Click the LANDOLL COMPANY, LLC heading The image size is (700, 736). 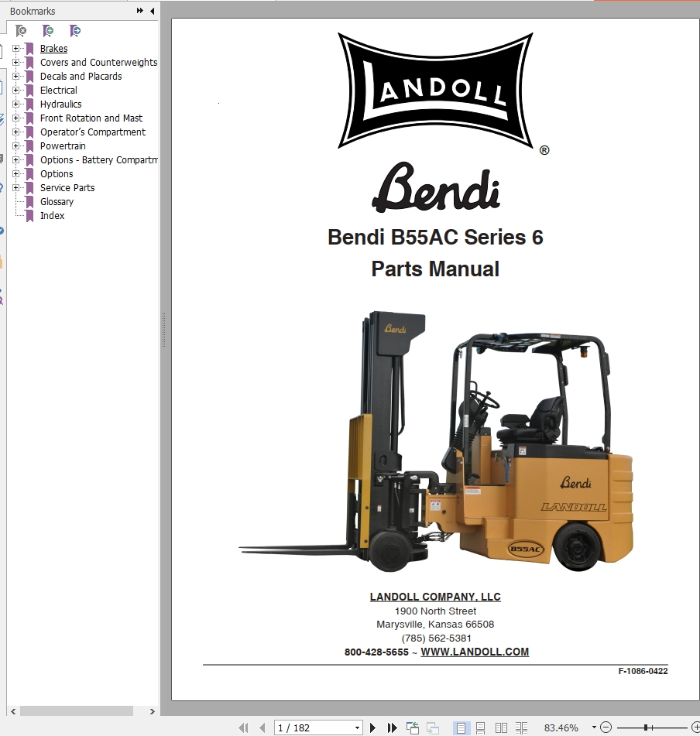click(435, 597)
